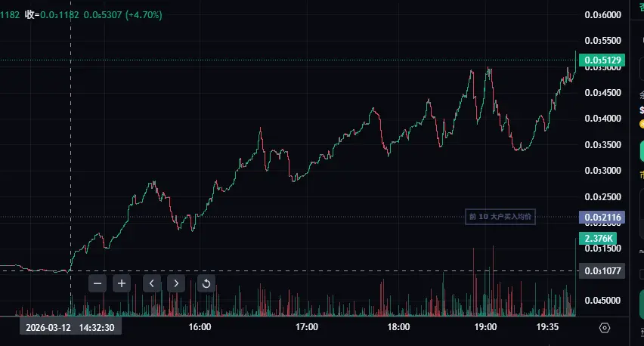This screenshot has height=346, width=644.
Task: Click the 0.0₃3500 price axis label
Action: tap(602, 145)
